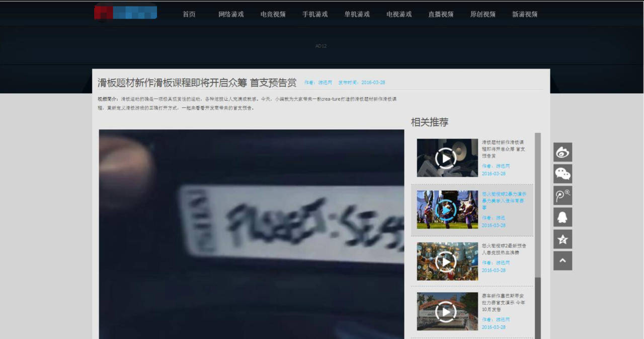Play the 怒火橄榄球2 最新预告 video thumbnail

pyautogui.click(x=447, y=261)
